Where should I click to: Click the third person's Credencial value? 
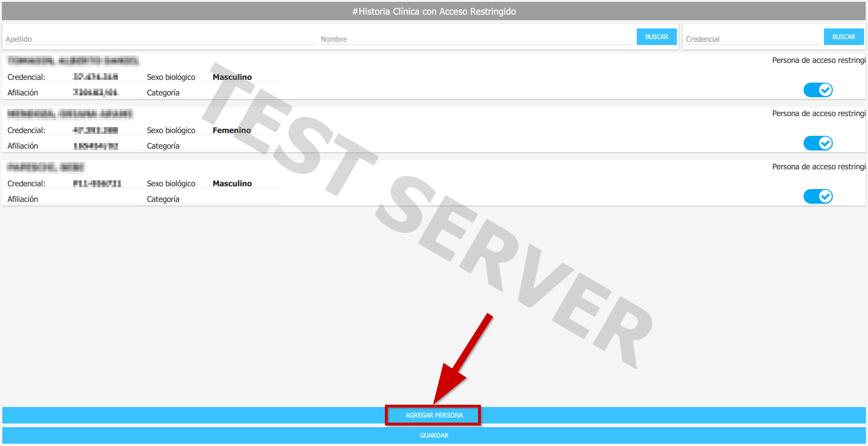97,184
